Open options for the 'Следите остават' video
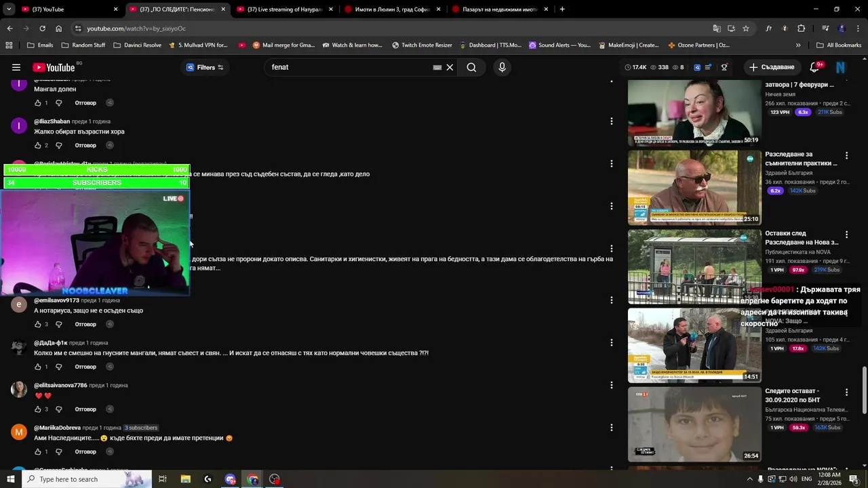This screenshot has width=868, height=488. pos(846,392)
